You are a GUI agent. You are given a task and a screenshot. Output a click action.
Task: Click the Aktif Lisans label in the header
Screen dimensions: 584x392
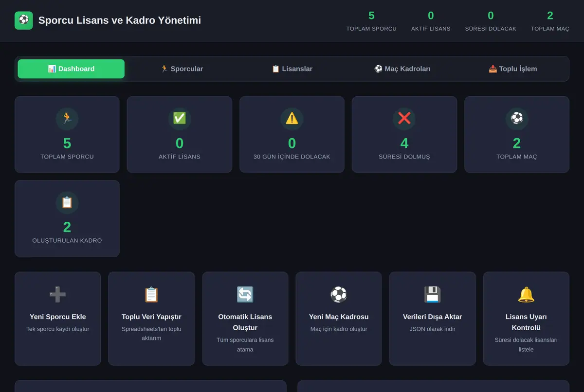431,29
